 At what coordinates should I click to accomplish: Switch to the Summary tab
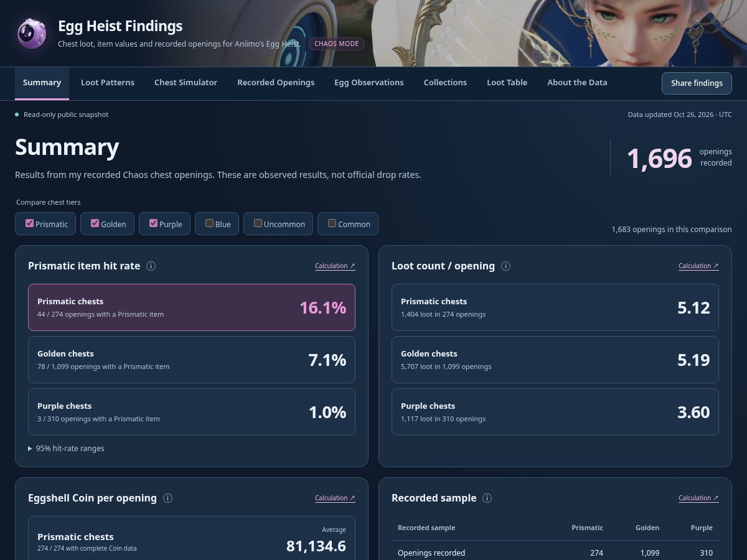(x=42, y=83)
